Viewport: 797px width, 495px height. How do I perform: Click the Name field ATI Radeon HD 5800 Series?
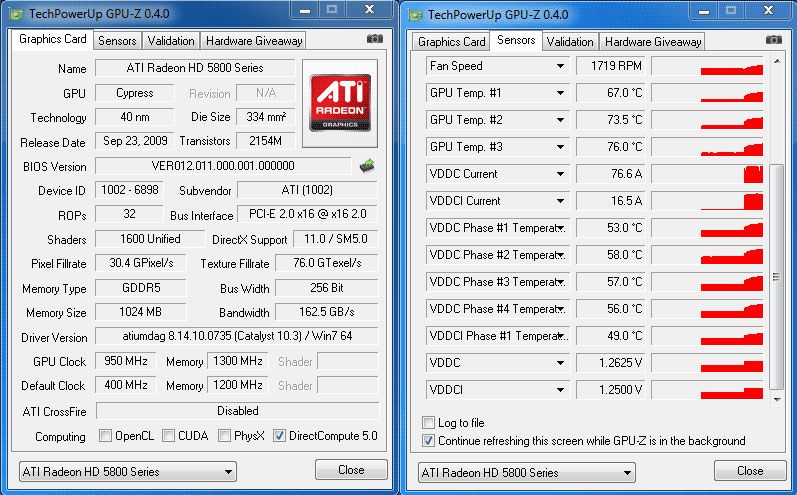(x=195, y=68)
